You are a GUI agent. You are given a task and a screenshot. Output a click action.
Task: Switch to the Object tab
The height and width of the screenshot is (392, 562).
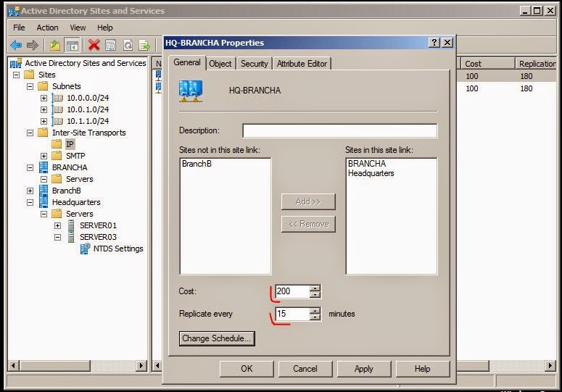pos(220,64)
